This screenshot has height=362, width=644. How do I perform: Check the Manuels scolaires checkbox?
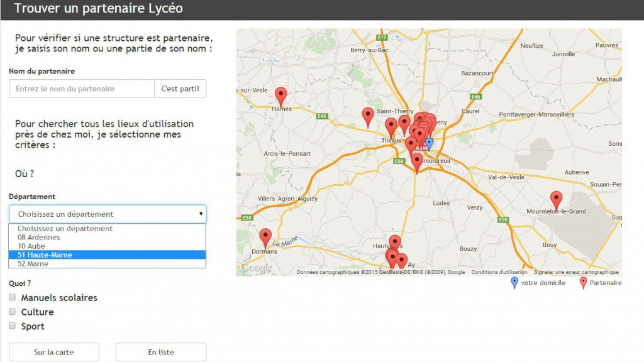[13, 297]
